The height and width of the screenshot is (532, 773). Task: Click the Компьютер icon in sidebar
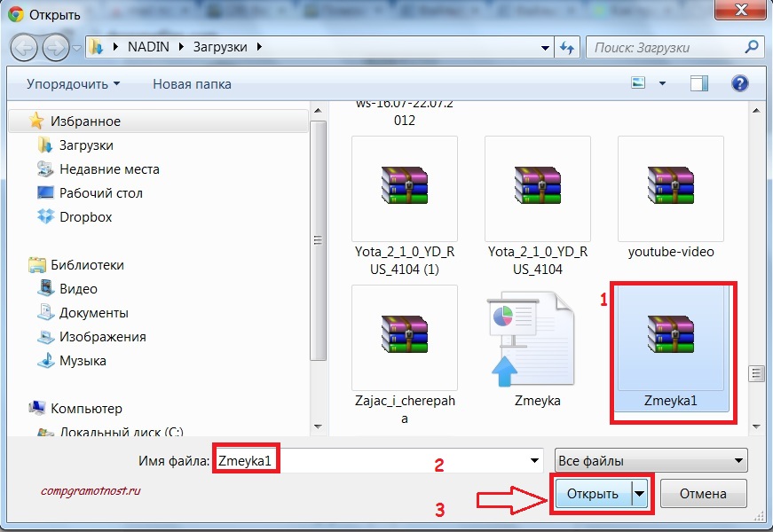[x=37, y=408]
